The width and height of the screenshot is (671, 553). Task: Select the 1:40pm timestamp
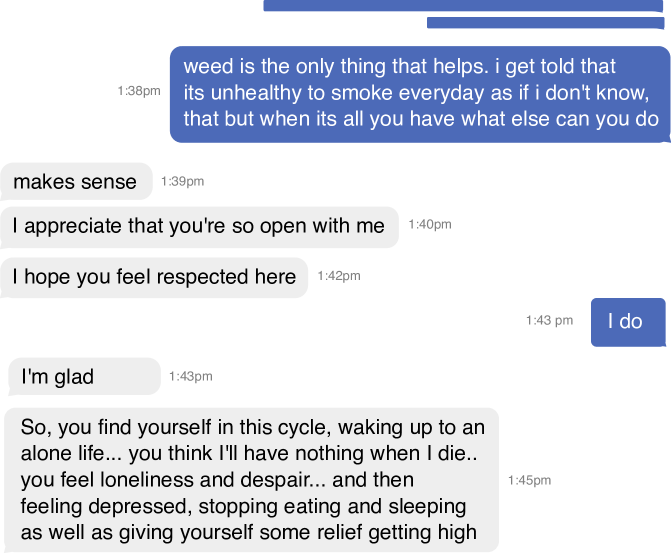pos(430,225)
